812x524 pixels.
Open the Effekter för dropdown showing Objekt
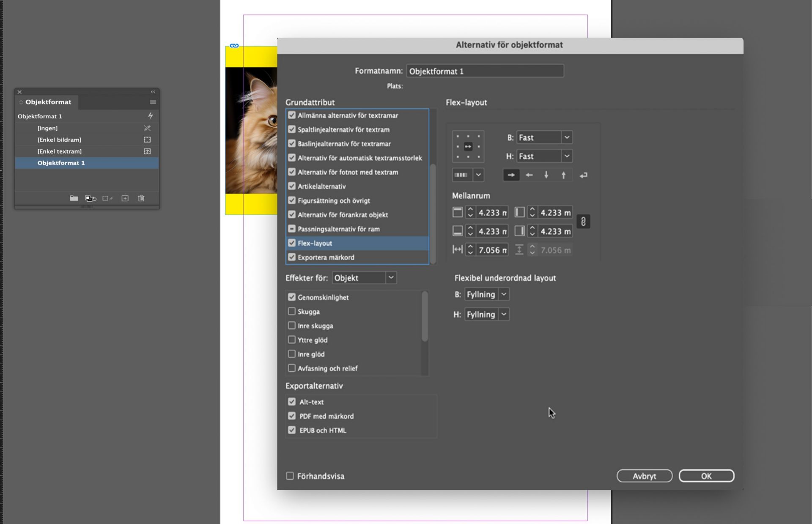[391, 277]
